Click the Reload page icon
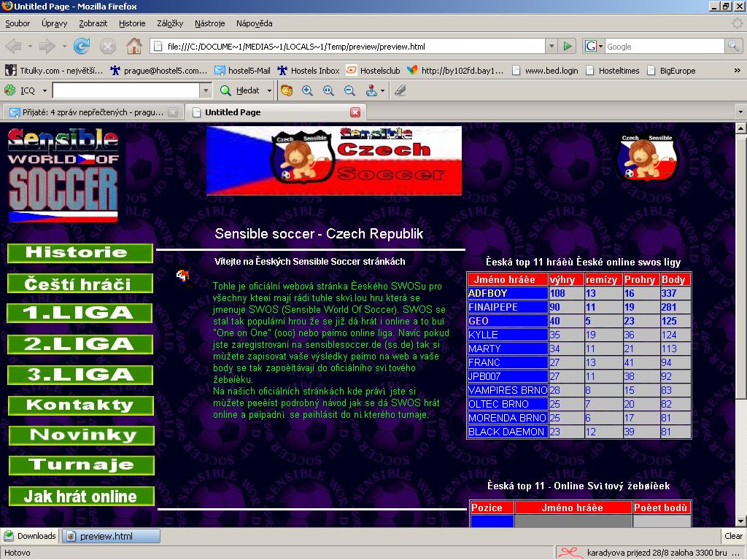 pos(82,47)
